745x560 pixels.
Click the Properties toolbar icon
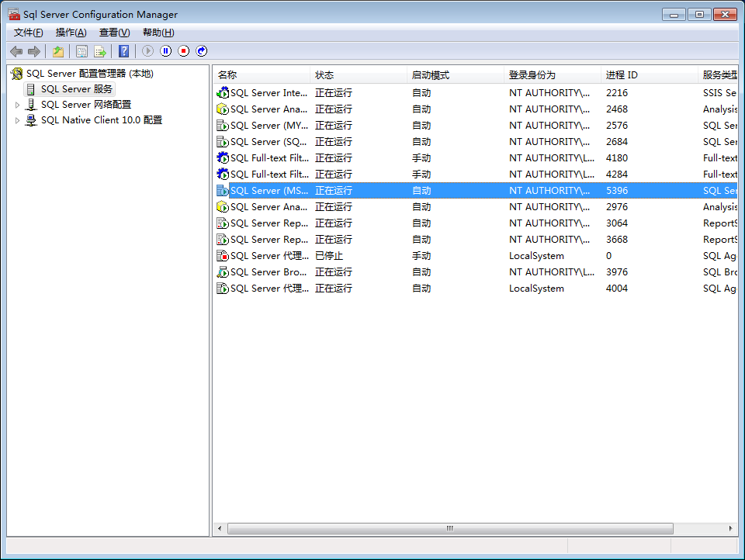coord(81,51)
